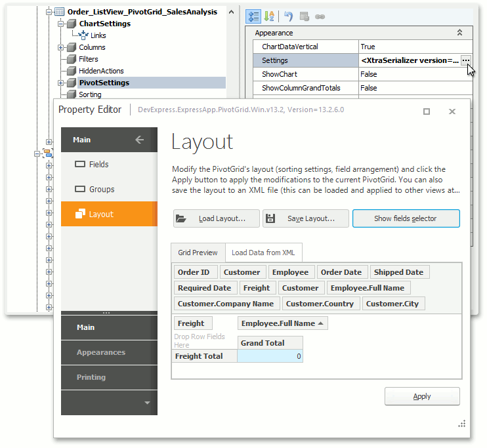Click the Groups rectangle icon

[x=80, y=189]
